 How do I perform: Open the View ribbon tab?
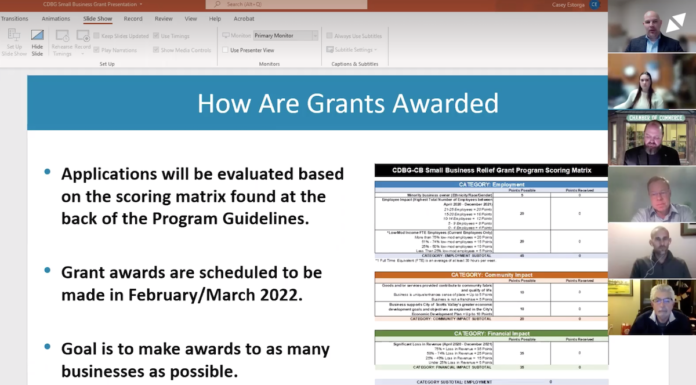pos(190,19)
